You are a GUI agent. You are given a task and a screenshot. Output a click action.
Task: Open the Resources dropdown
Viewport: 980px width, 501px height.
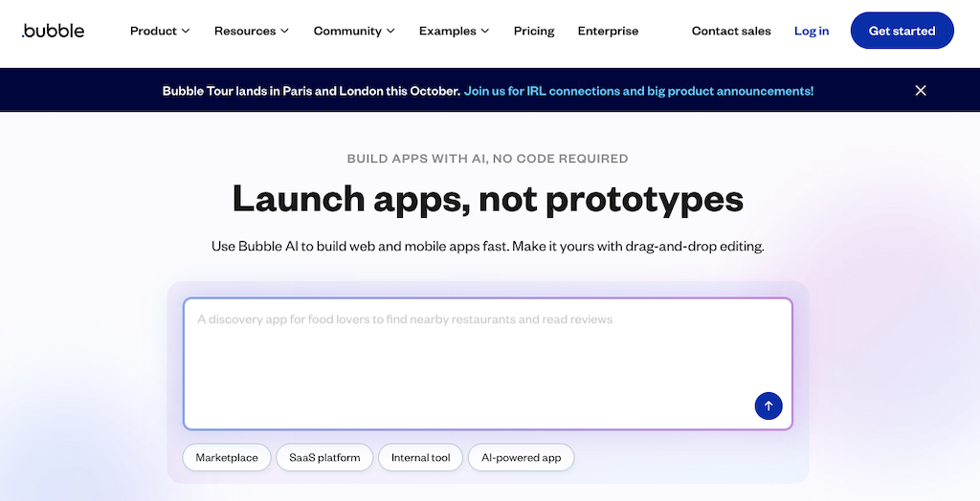pos(252,31)
